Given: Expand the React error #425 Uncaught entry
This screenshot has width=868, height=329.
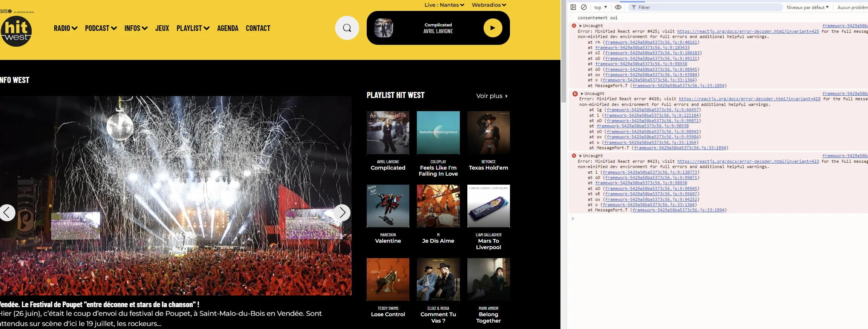Looking at the screenshot, I should (x=581, y=26).
